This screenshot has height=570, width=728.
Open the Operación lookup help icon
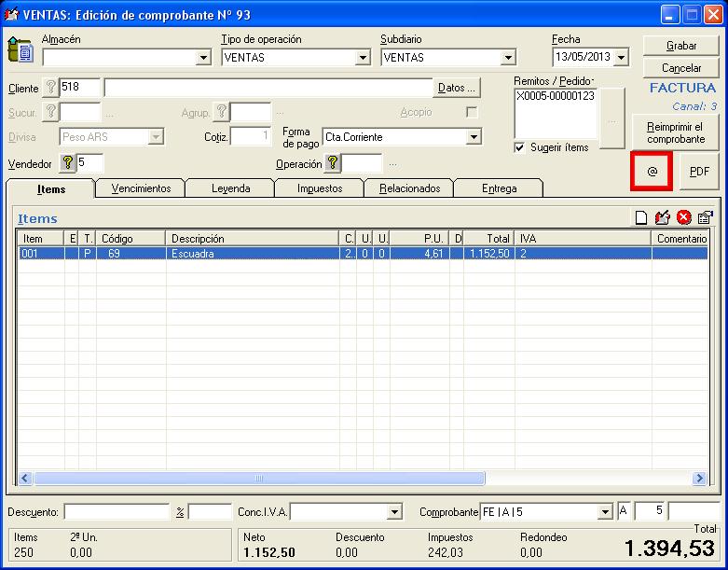333,164
